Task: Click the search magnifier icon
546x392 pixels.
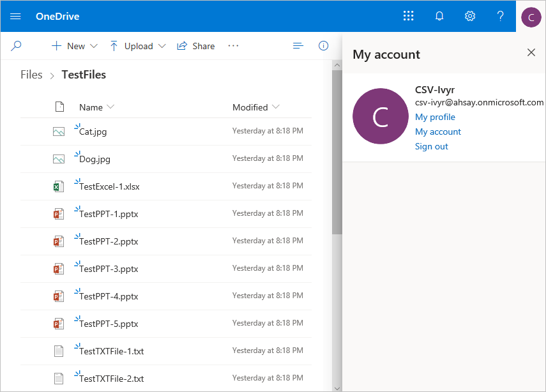Action: coord(17,46)
